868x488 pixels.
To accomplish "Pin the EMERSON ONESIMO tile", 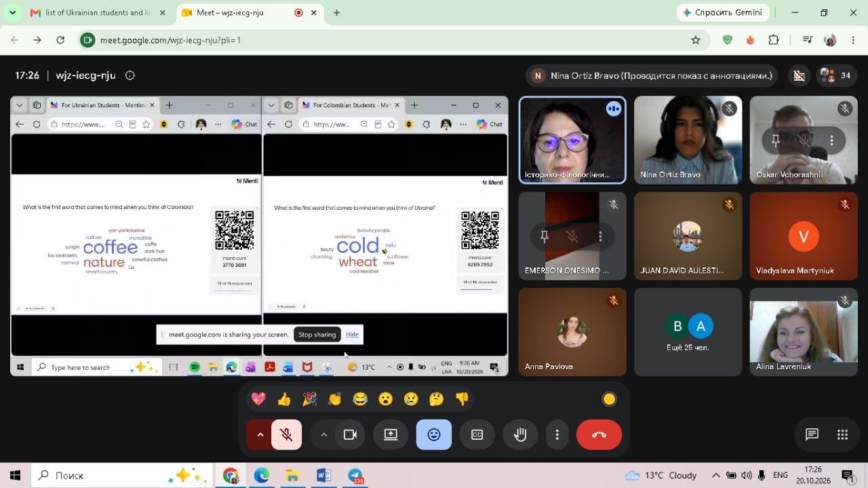I will (x=544, y=236).
